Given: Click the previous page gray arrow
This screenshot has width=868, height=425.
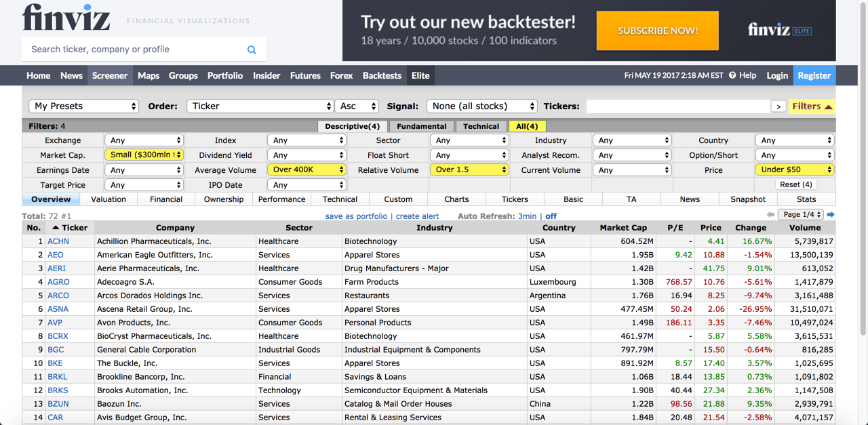Looking at the screenshot, I should 770,215.
